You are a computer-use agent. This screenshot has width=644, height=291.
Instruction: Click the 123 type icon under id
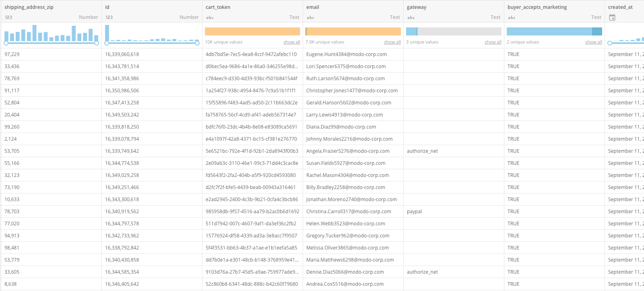click(x=109, y=17)
